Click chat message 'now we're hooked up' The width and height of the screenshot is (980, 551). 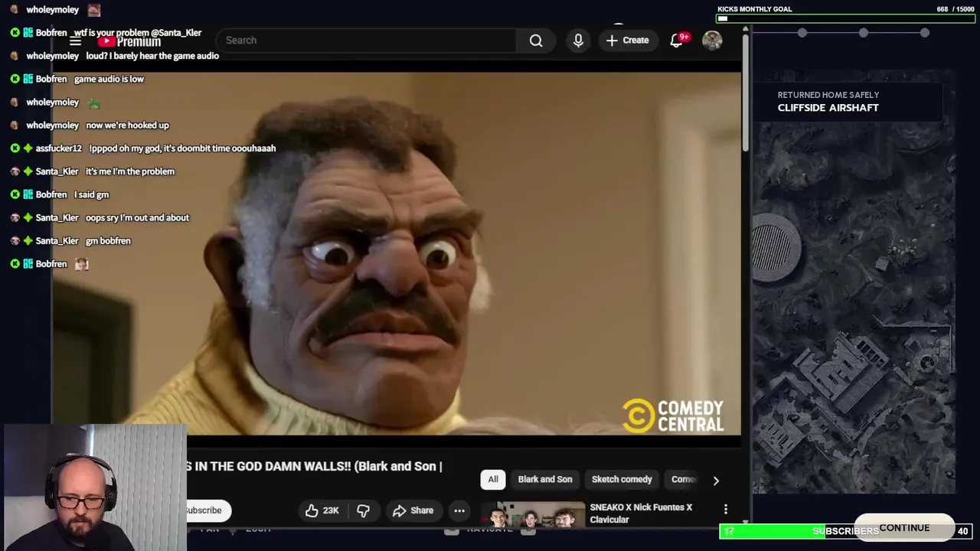coord(127,126)
